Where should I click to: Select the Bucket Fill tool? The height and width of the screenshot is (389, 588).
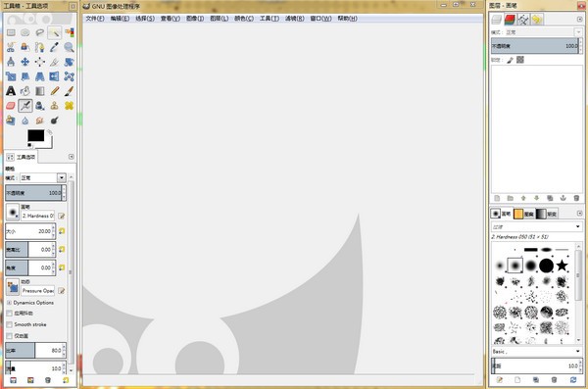coord(25,91)
